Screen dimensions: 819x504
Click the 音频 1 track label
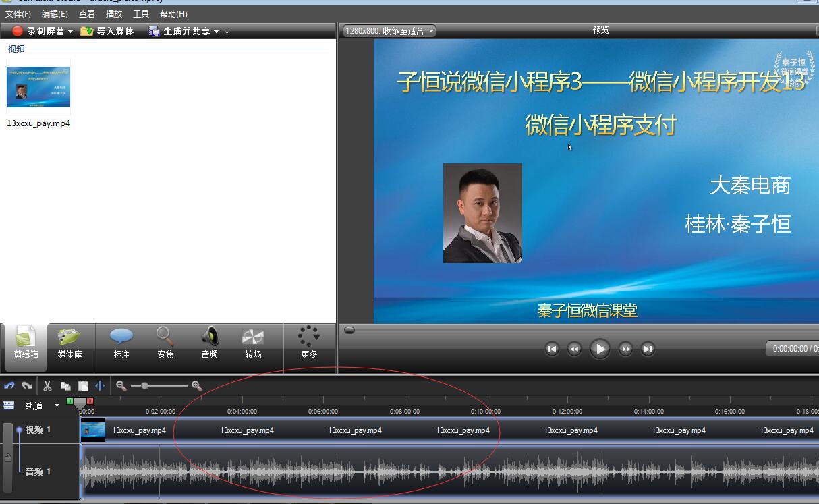coord(38,472)
